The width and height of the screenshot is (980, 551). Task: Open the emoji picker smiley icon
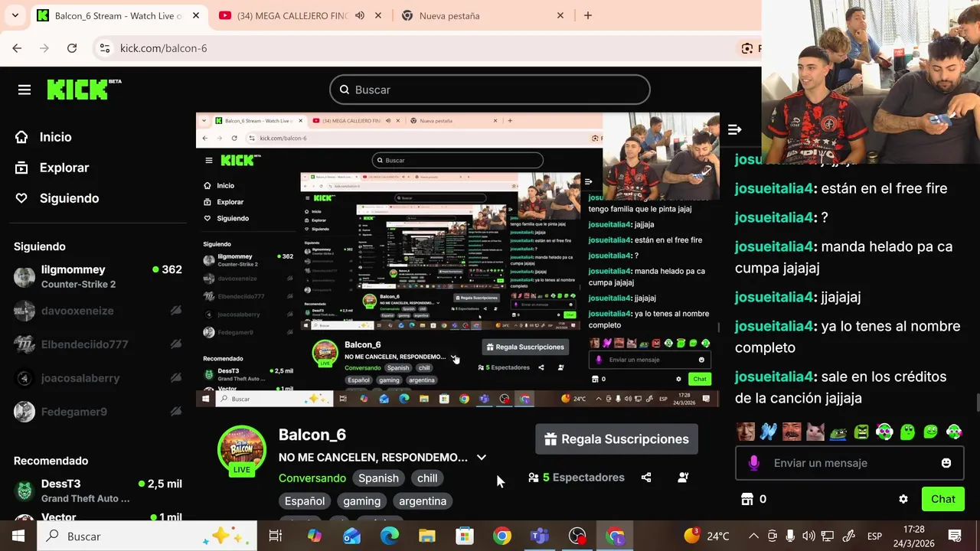tap(946, 463)
